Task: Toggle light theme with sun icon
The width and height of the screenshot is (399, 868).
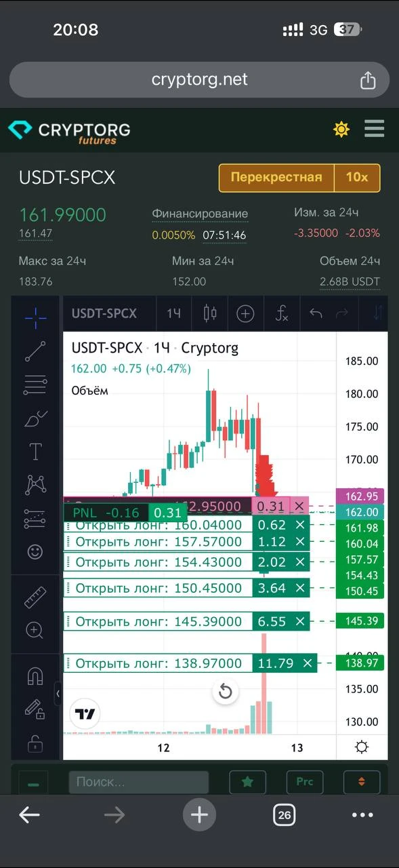Action: pyautogui.click(x=341, y=129)
